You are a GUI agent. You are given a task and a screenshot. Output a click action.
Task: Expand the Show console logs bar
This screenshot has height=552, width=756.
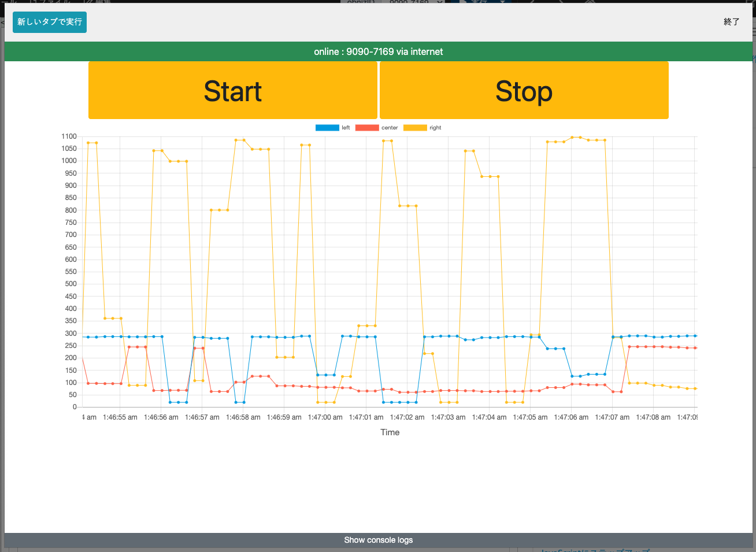(x=378, y=540)
